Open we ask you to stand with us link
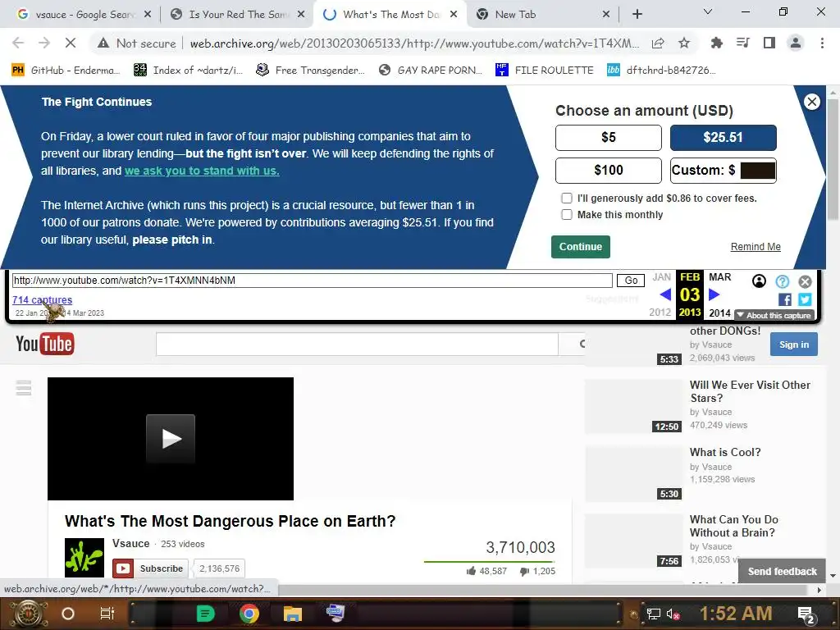 202,171
